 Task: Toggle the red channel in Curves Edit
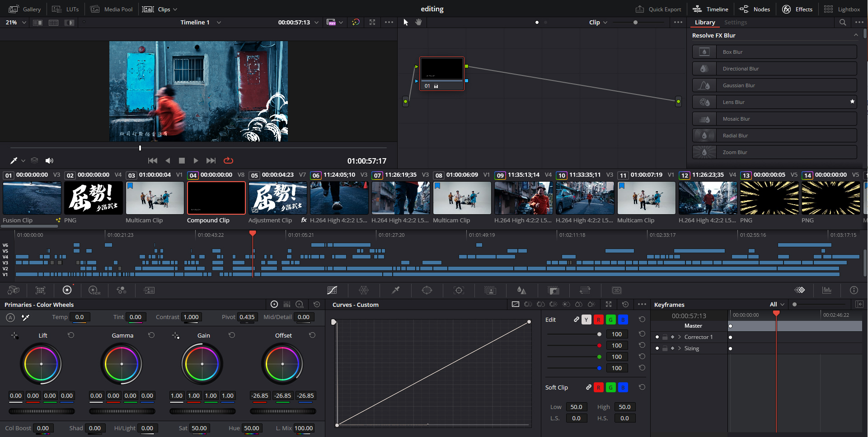598,320
